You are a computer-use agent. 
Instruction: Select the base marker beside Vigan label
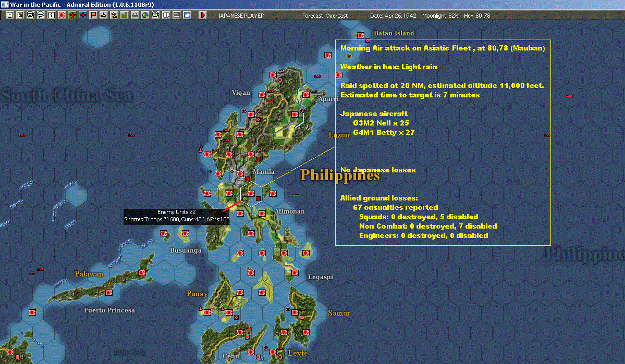(x=262, y=95)
